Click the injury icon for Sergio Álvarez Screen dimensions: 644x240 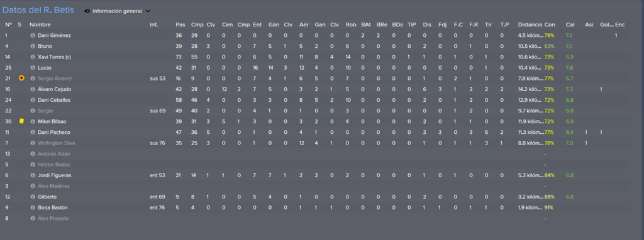coord(21,79)
